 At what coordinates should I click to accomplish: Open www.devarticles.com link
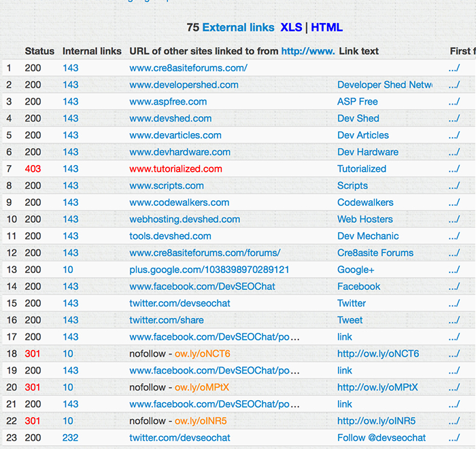point(175,135)
